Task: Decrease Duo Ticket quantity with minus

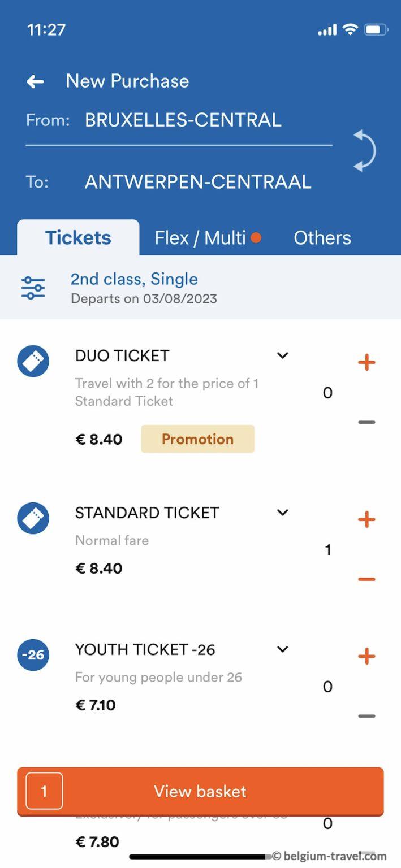Action: click(x=366, y=422)
